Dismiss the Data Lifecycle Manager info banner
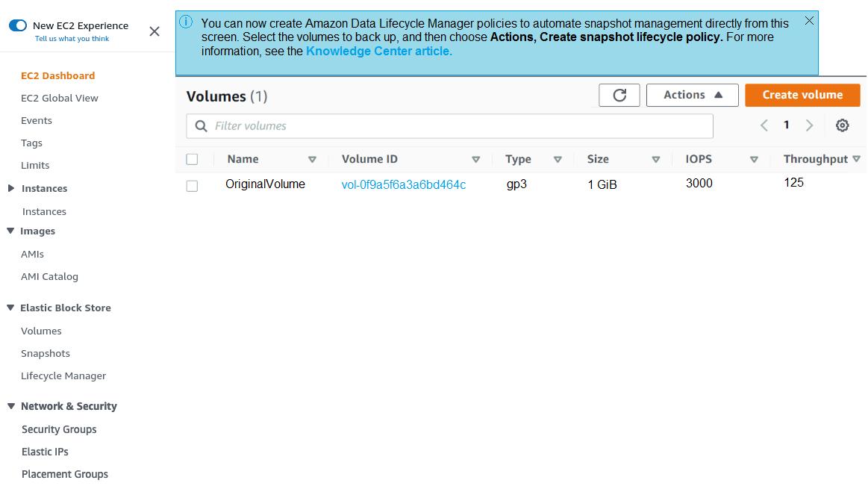The image size is (868, 486). (x=809, y=21)
